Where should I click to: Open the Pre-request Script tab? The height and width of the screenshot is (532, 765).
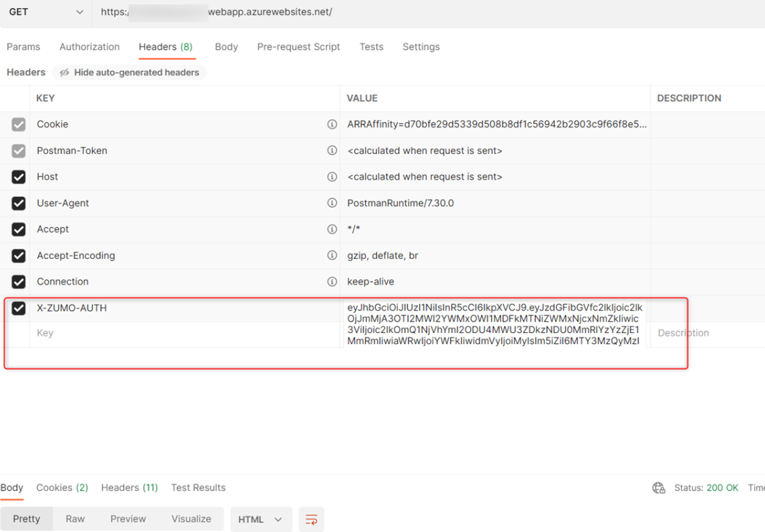pyautogui.click(x=298, y=47)
